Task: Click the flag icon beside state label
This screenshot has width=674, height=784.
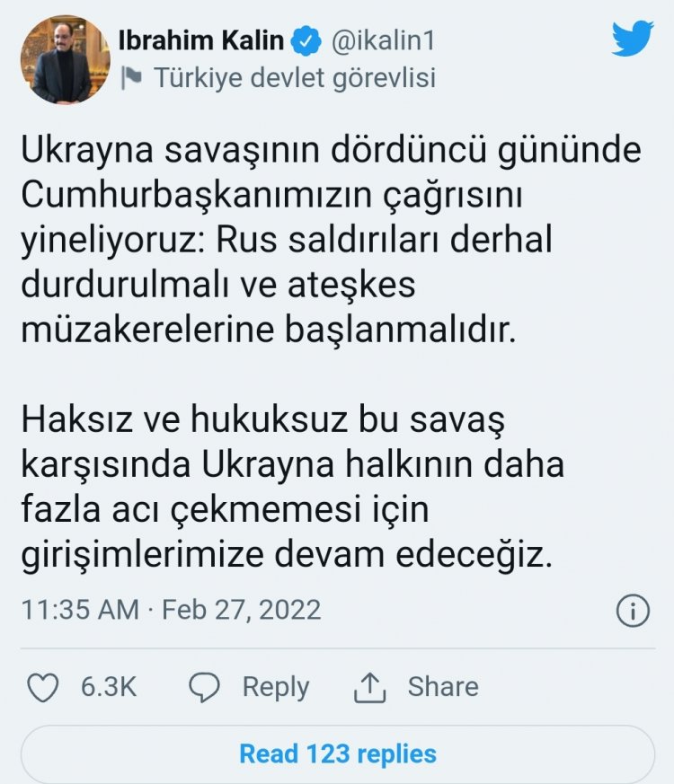Action: [x=133, y=78]
